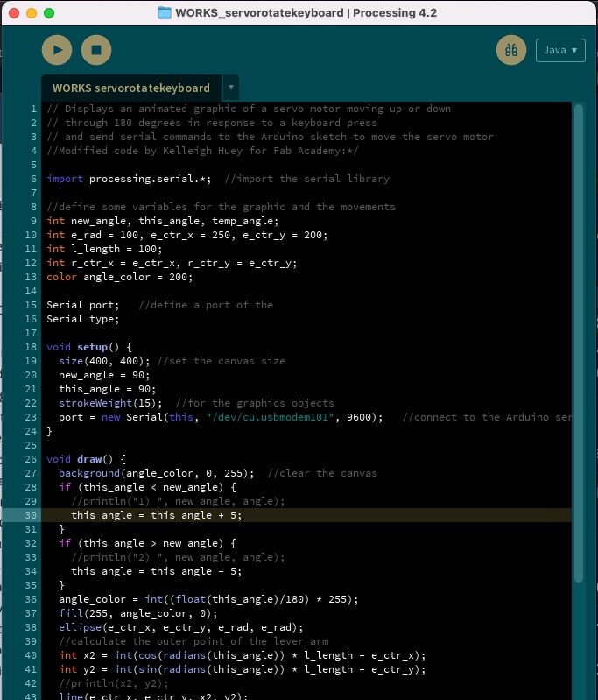Click the "ellipse(e_ctr_x, ..." line
The image size is (598, 700).
(x=181, y=627)
